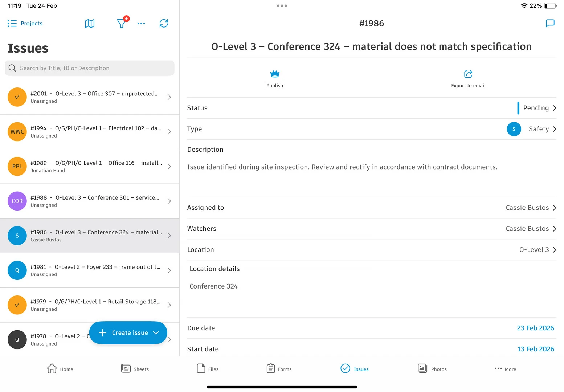Tap the COR avatar for issue #1988
The height and width of the screenshot is (392, 564).
click(x=17, y=201)
